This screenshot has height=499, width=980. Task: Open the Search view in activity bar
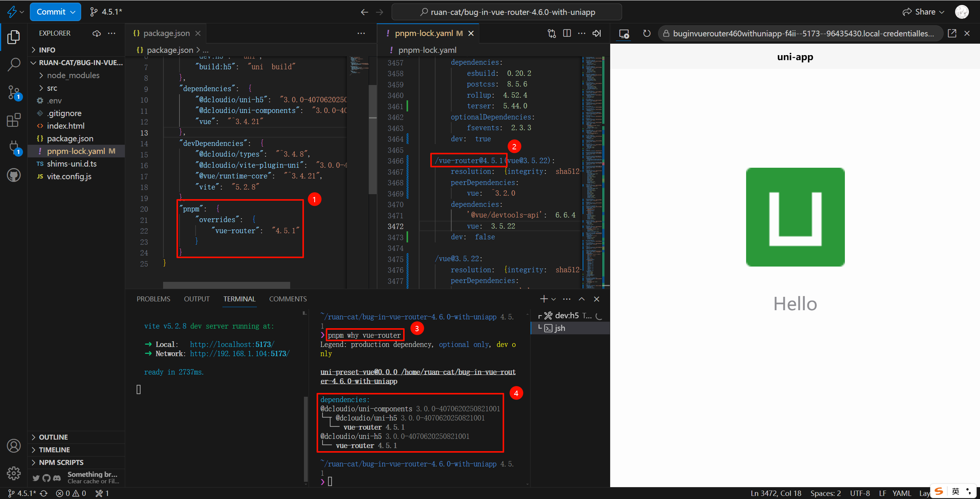point(14,64)
